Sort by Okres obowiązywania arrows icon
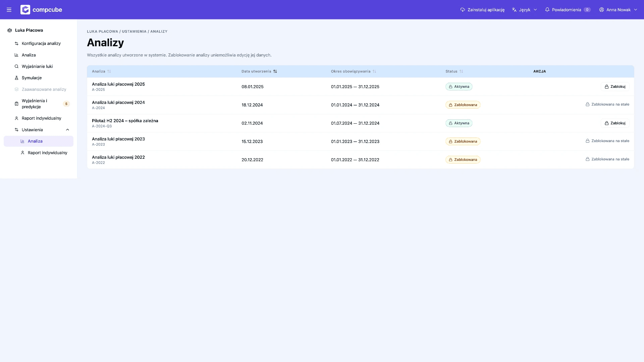The width and height of the screenshot is (644, 362). click(374, 71)
